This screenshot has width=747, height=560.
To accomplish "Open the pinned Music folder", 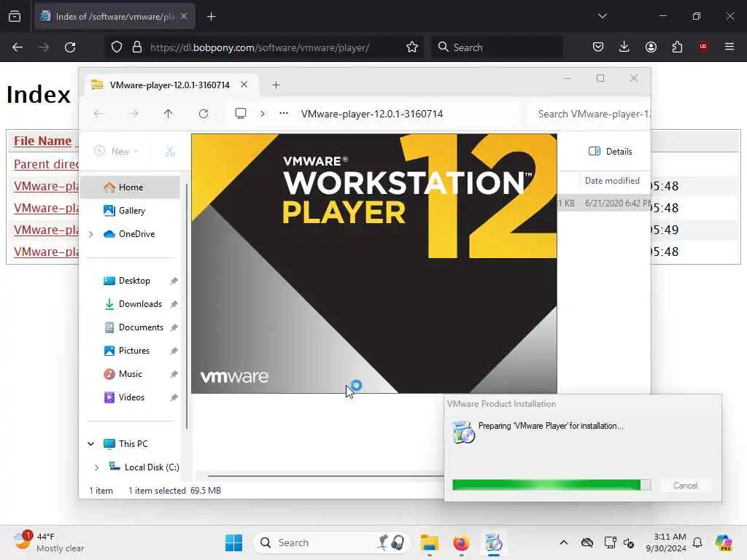I will [x=130, y=374].
